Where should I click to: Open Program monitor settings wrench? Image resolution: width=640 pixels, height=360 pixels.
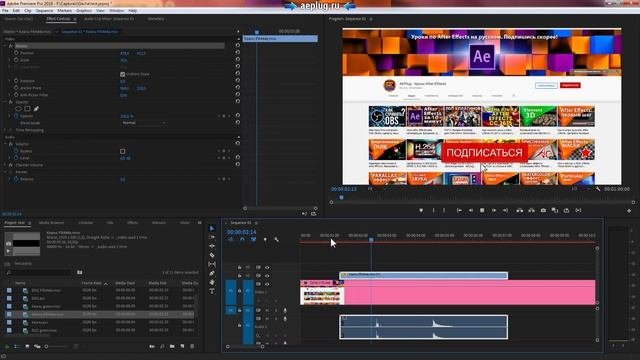[598, 189]
